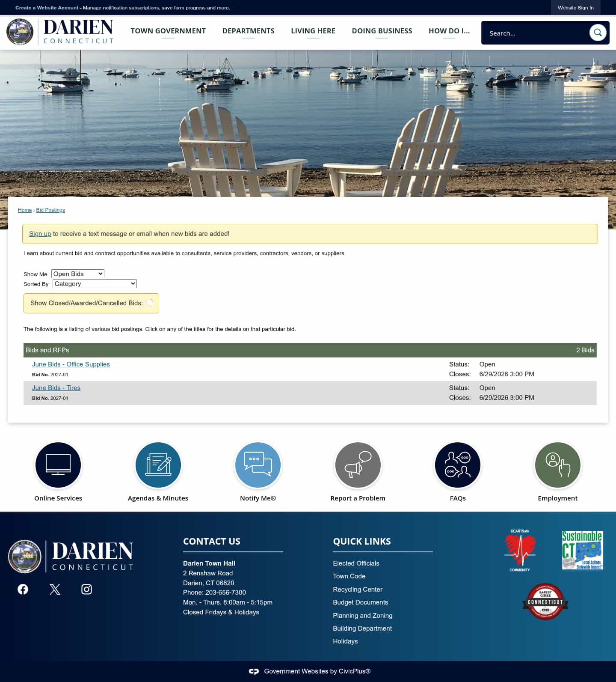The width and height of the screenshot is (616, 682).
Task: Open the Report a Problem megaphone icon
Action: (x=358, y=465)
